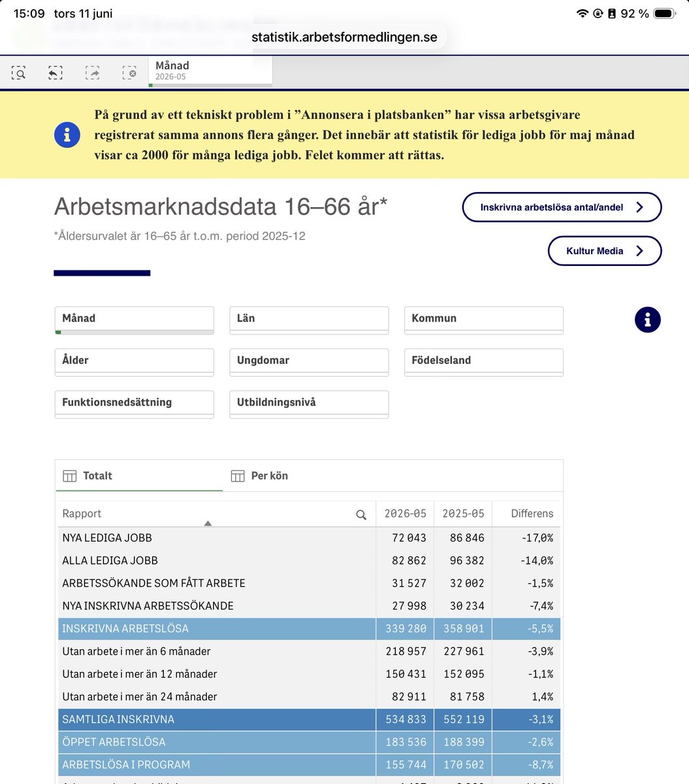Click the -17,0% difference cell
689x784 pixels.
pyautogui.click(x=537, y=538)
